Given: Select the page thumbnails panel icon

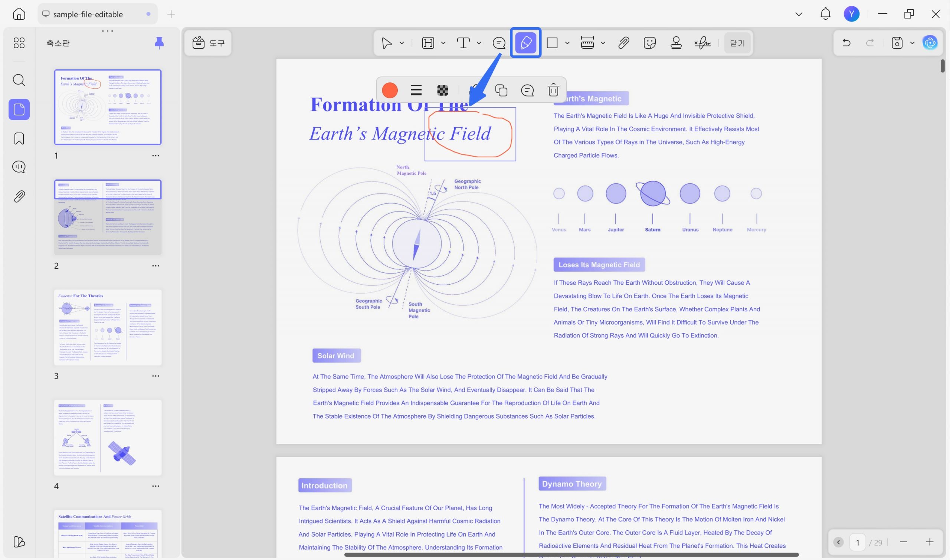Looking at the screenshot, I should click(x=19, y=109).
